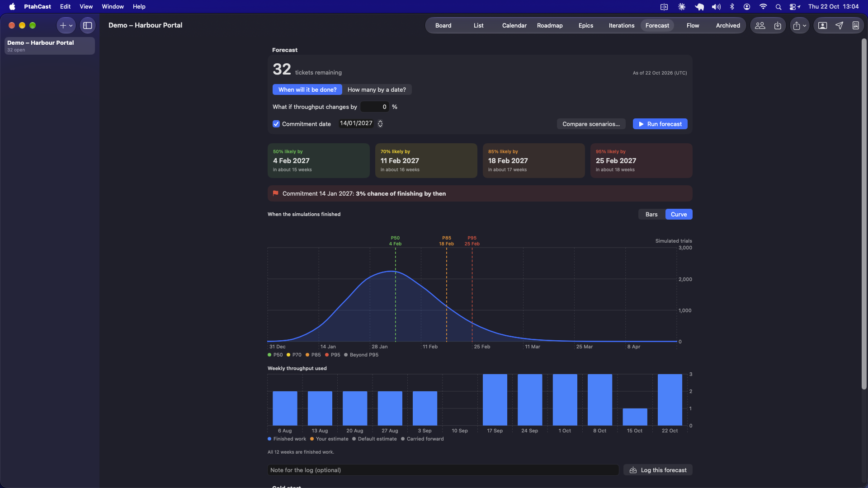Toggle the sidebar panel icon
Image resolution: width=868 pixels, height=488 pixels.
click(x=88, y=26)
